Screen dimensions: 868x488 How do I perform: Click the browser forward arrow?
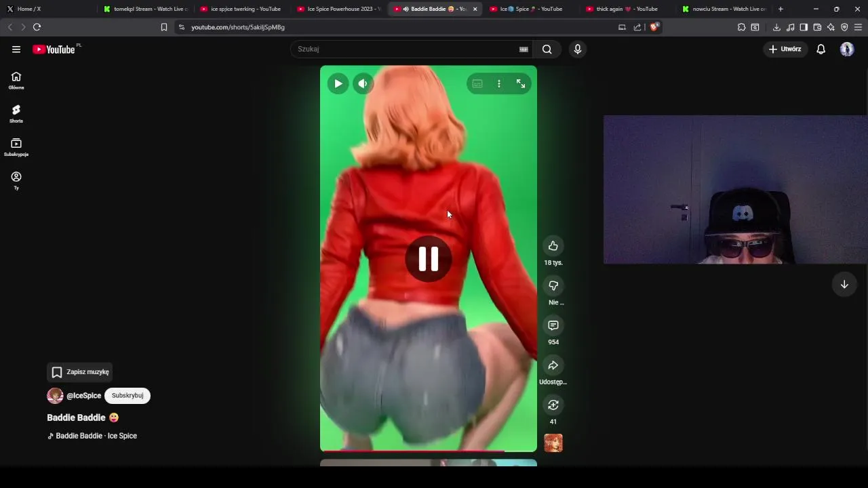click(23, 27)
